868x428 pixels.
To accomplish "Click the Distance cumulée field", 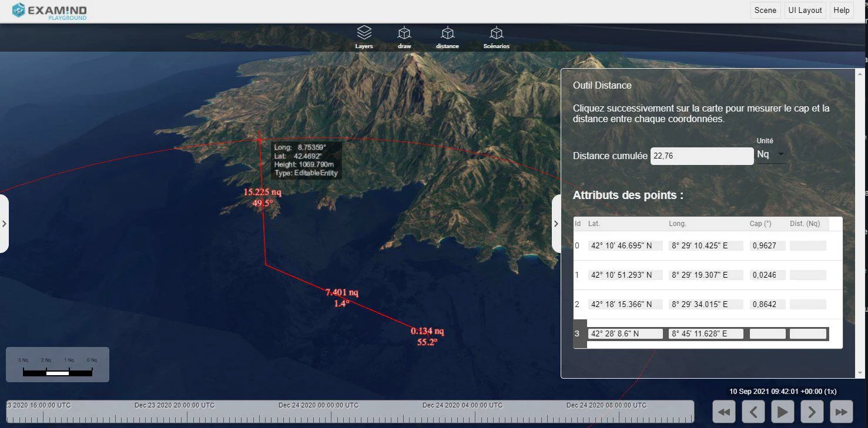I will pyautogui.click(x=702, y=156).
